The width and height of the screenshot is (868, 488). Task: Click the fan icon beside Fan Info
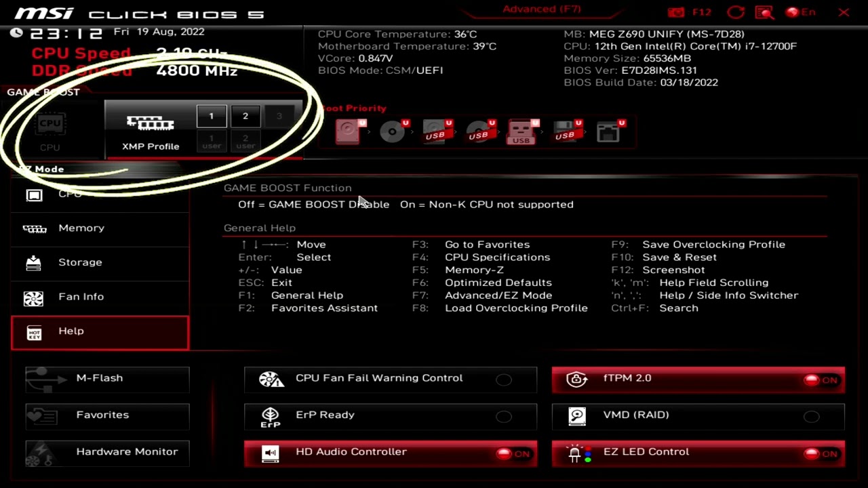33,298
